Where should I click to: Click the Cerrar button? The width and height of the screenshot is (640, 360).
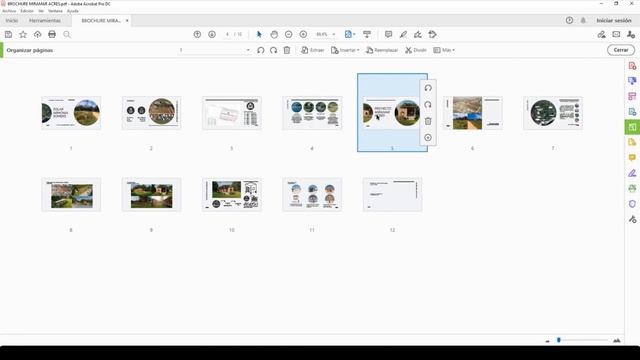pos(621,50)
